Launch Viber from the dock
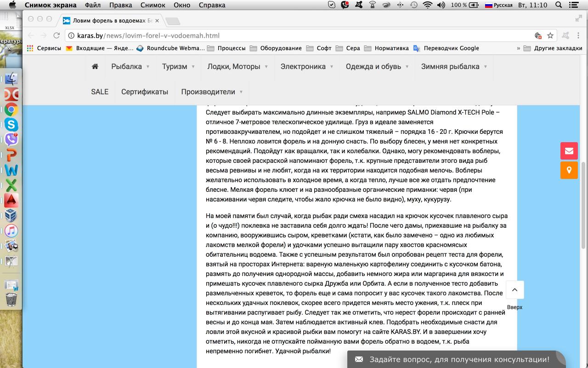 [11, 140]
